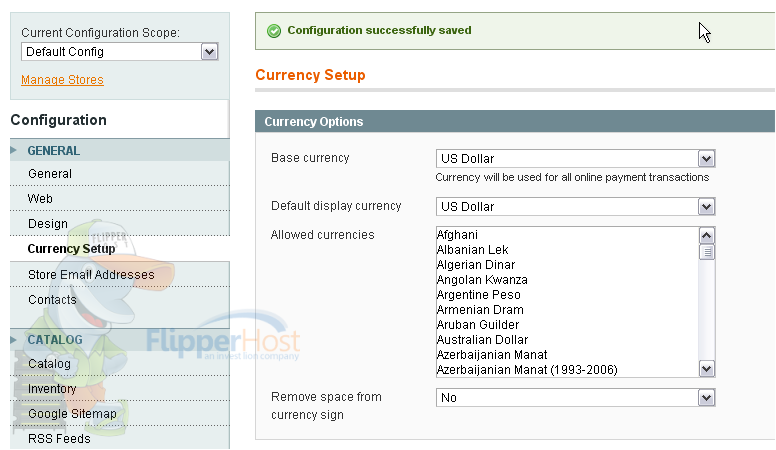This screenshot has height=450, width=776.
Task: Click the CATALOG section arrow icon
Action: click(13, 340)
